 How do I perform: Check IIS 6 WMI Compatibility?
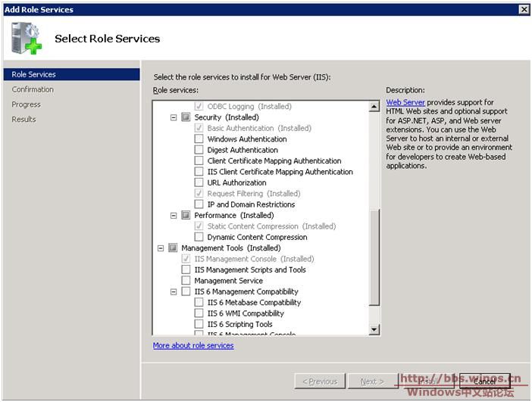(199, 313)
